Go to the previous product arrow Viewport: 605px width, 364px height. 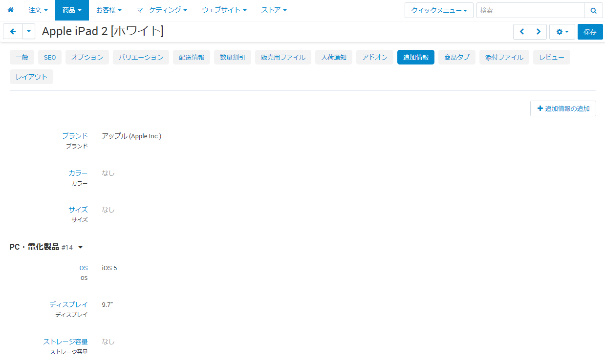point(521,32)
